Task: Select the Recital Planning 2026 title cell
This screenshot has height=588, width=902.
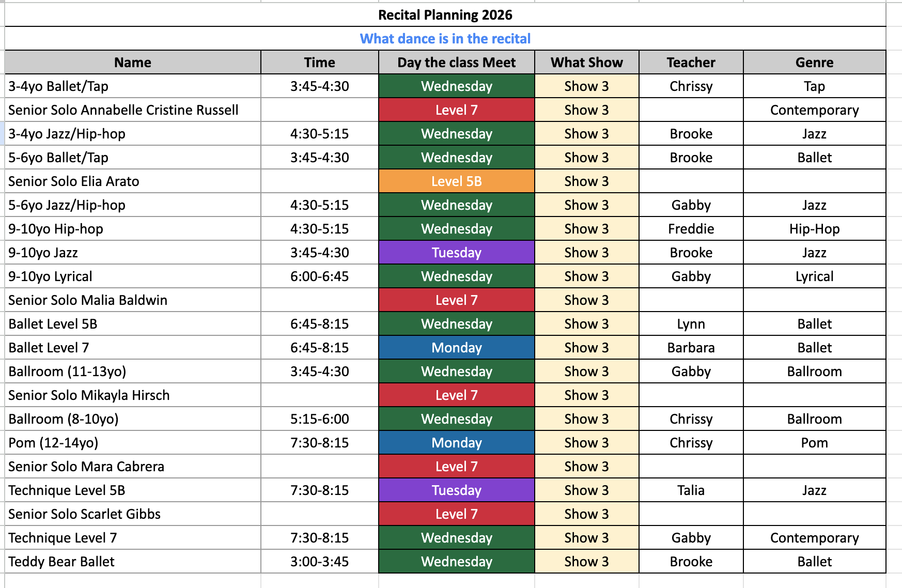Action: [x=445, y=15]
